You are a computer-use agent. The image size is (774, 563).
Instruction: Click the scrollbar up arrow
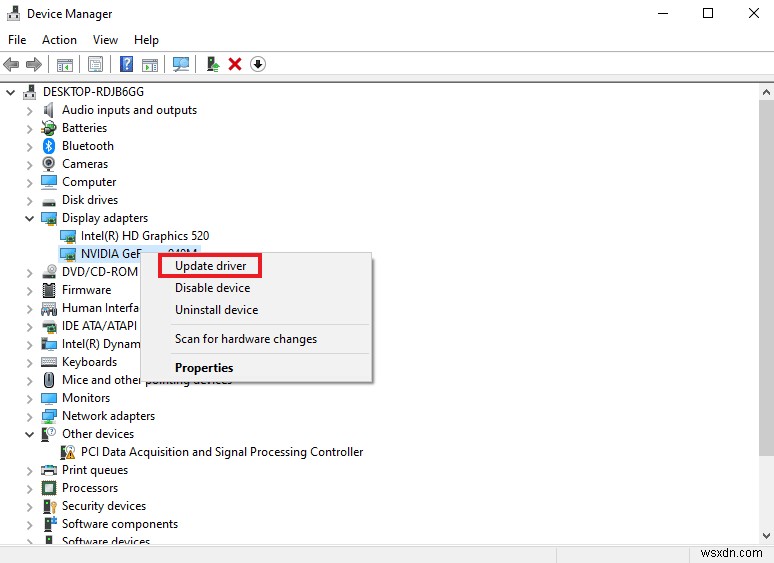(x=766, y=92)
